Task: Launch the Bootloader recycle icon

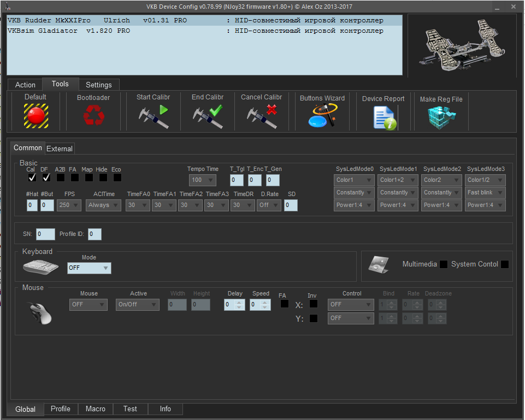Action: (x=94, y=115)
